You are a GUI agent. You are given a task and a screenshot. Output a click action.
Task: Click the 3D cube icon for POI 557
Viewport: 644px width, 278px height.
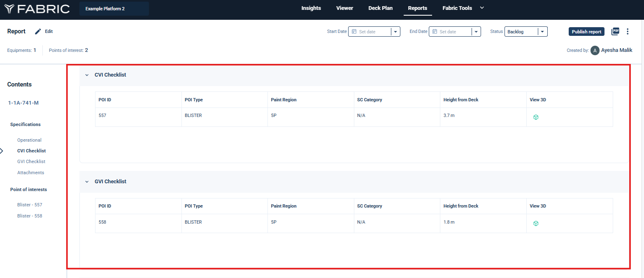click(536, 117)
